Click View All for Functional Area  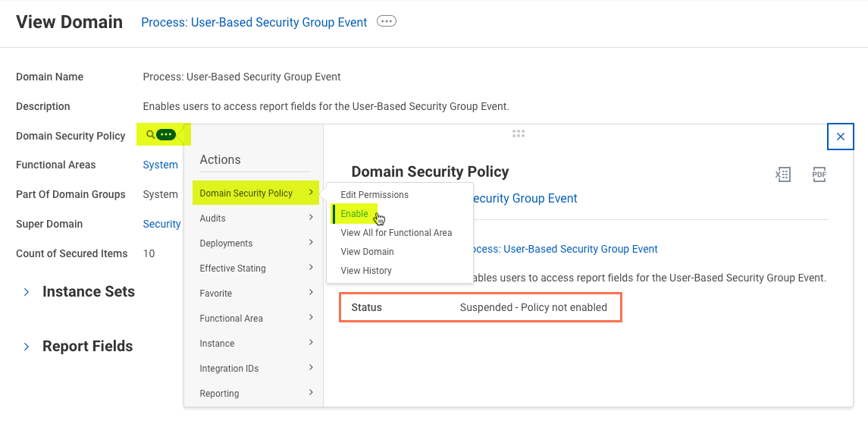(396, 233)
